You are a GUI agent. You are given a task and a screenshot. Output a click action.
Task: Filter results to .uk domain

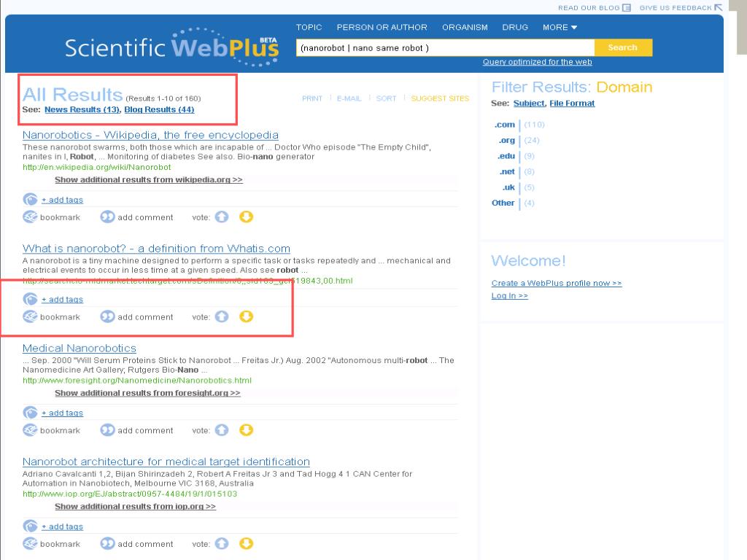508,187
